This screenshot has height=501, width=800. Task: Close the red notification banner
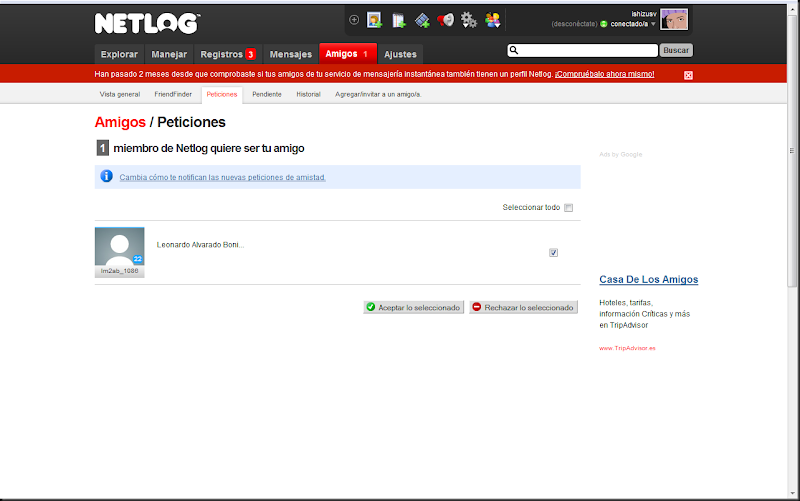(x=688, y=76)
